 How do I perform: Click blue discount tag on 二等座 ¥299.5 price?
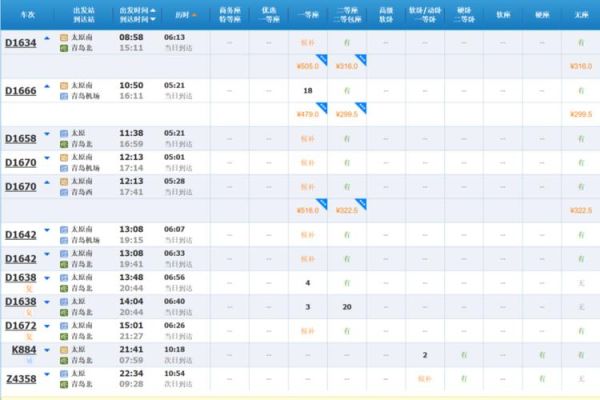coord(361,108)
